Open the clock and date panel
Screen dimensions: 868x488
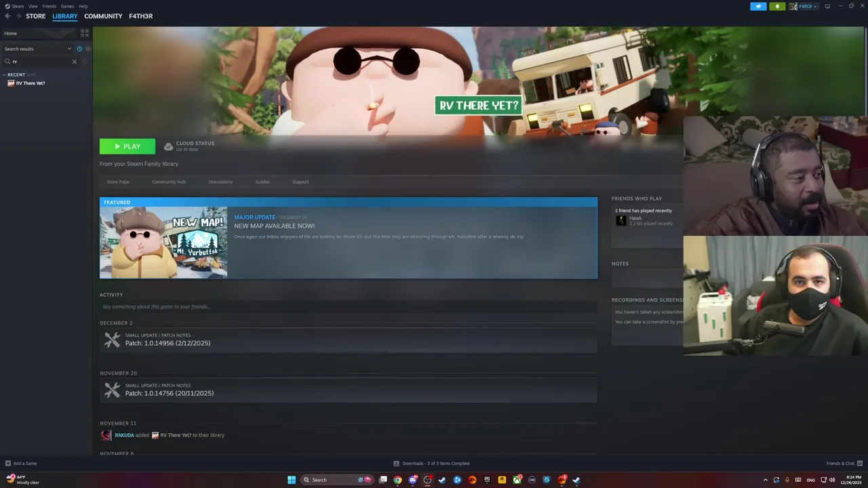pos(851,480)
